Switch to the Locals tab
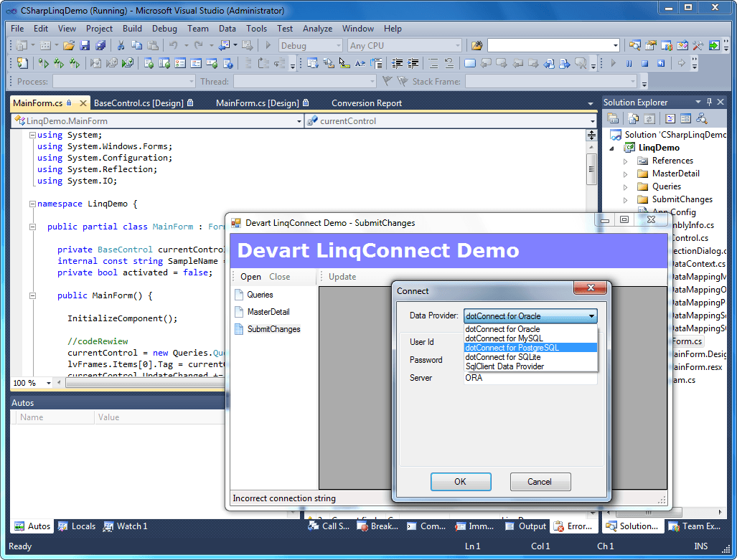 coord(77,526)
